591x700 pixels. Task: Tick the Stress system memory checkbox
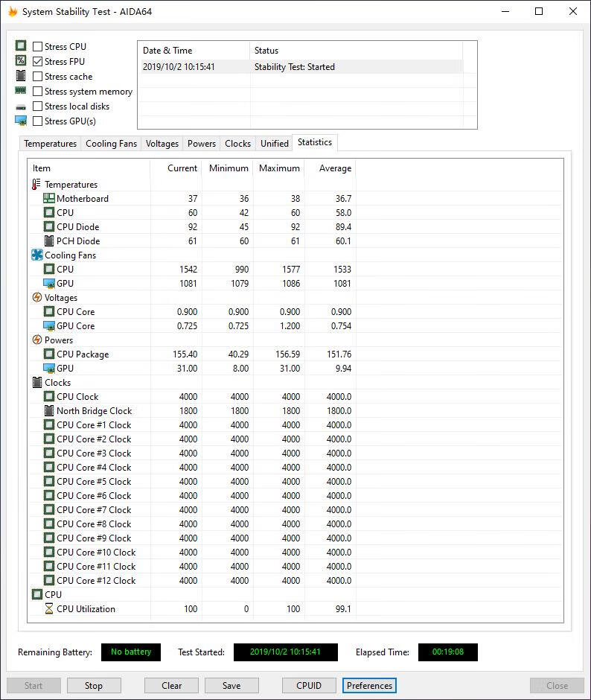[38, 91]
